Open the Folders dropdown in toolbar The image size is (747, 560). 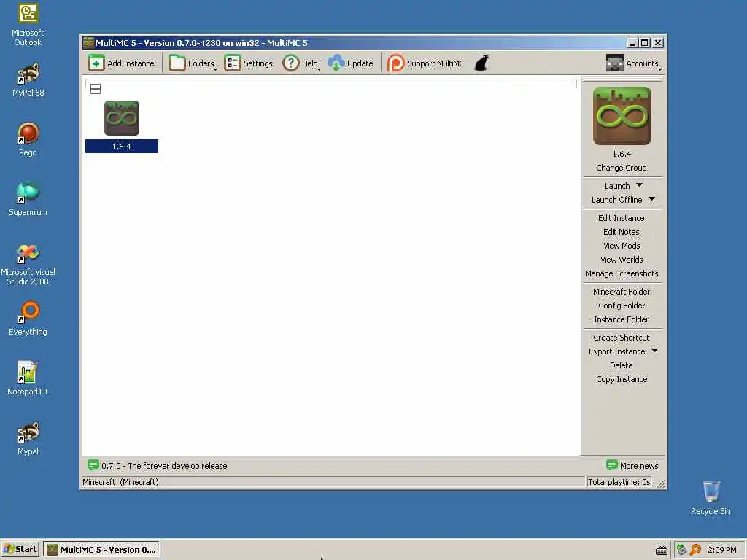pos(193,63)
